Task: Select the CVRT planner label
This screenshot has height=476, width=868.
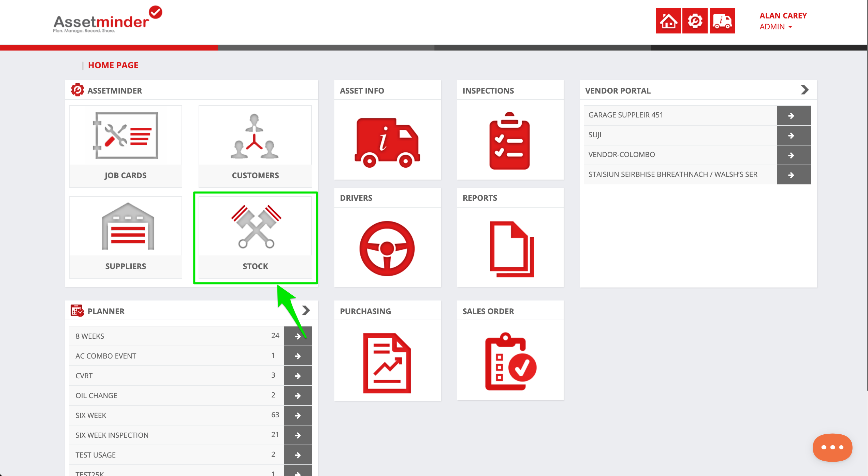Action: pyautogui.click(x=84, y=376)
